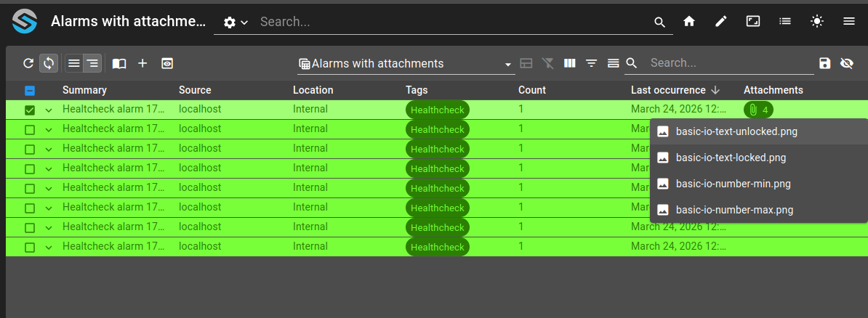
Task: Add a new alarm with the plus icon
Action: coord(142,64)
